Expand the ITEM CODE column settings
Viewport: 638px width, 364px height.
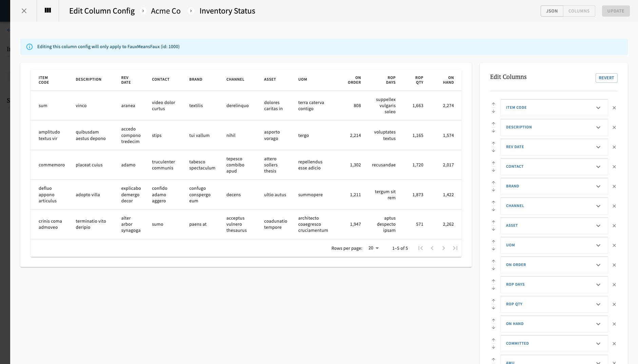(x=598, y=107)
